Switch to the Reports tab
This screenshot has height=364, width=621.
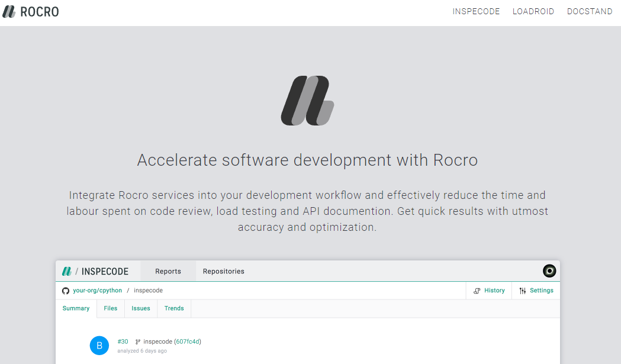(168, 271)
